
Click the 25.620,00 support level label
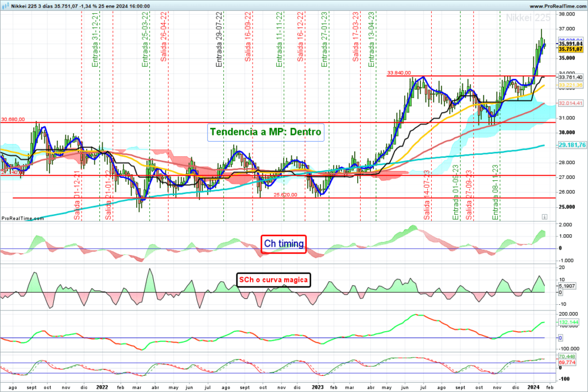tap(285, 195)
